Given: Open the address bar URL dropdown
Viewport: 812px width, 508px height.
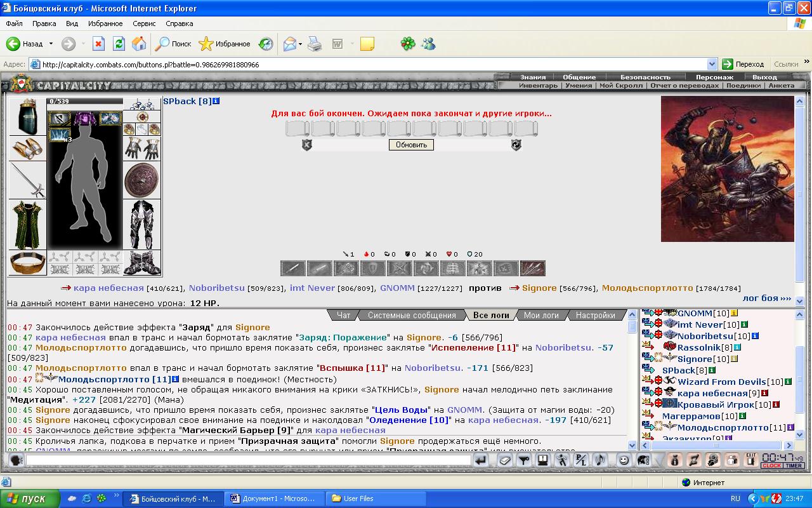Looking at the screenshot, I should [x=712, y=64].
